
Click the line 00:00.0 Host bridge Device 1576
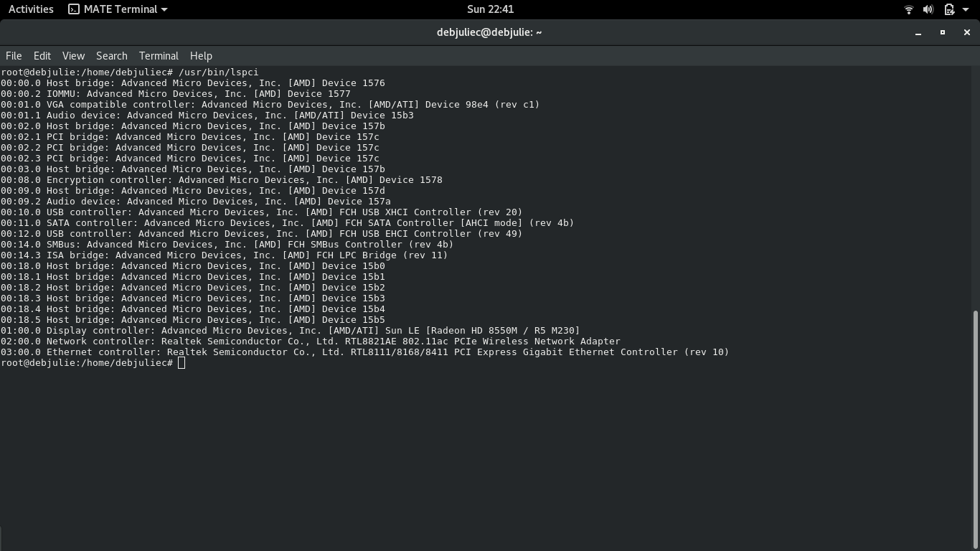pos(193,83)
